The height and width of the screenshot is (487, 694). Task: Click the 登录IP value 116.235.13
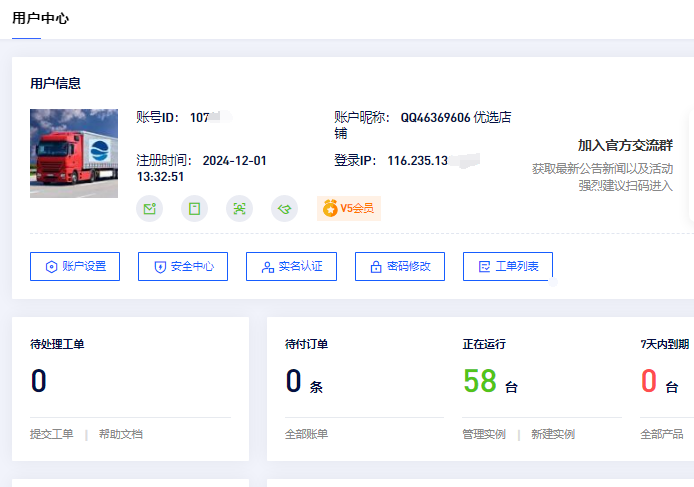[418, 161]
